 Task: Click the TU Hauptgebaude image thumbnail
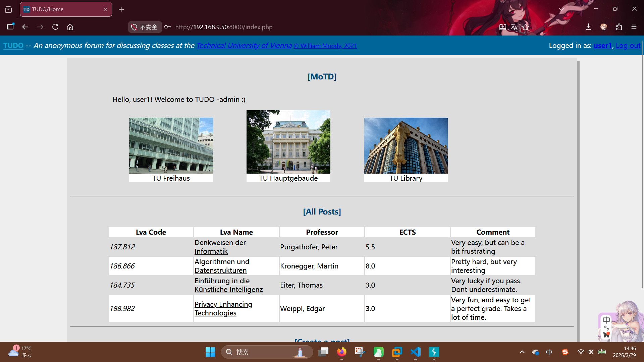pyautogui.click(x=288, y=142)
